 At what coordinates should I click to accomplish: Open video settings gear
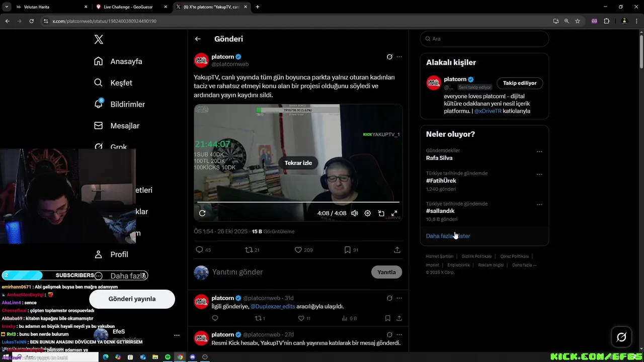tap(368, 213)
